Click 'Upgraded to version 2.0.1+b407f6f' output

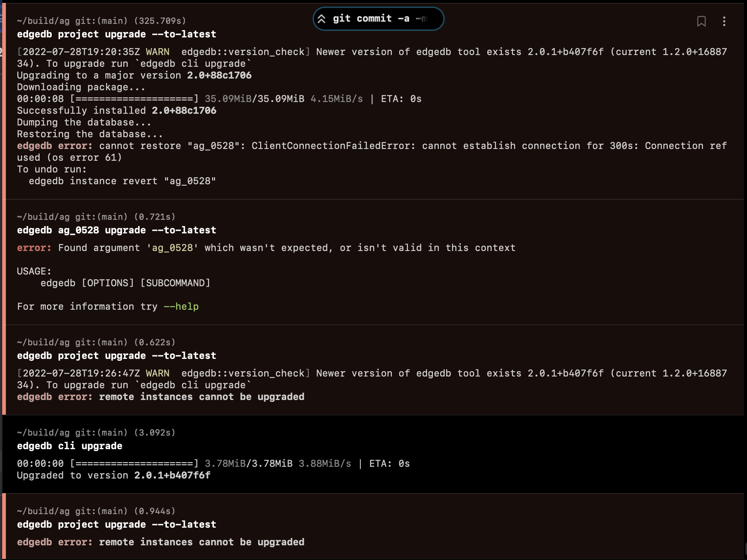(114, 475)
